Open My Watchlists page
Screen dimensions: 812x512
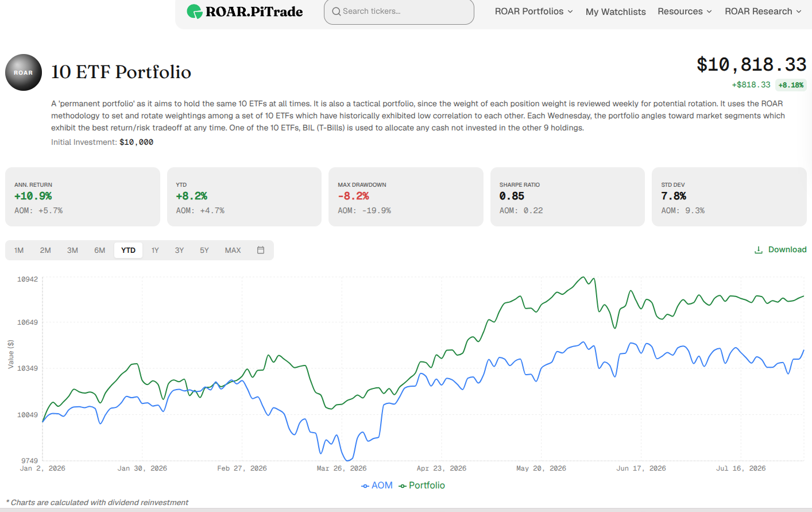[x=616, y=11]
